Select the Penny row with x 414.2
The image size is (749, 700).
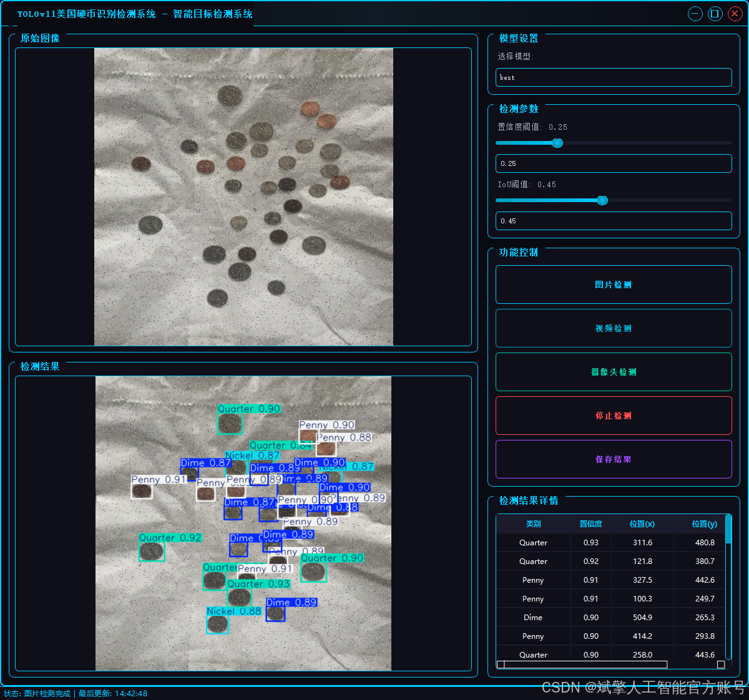tap(611, 636)
